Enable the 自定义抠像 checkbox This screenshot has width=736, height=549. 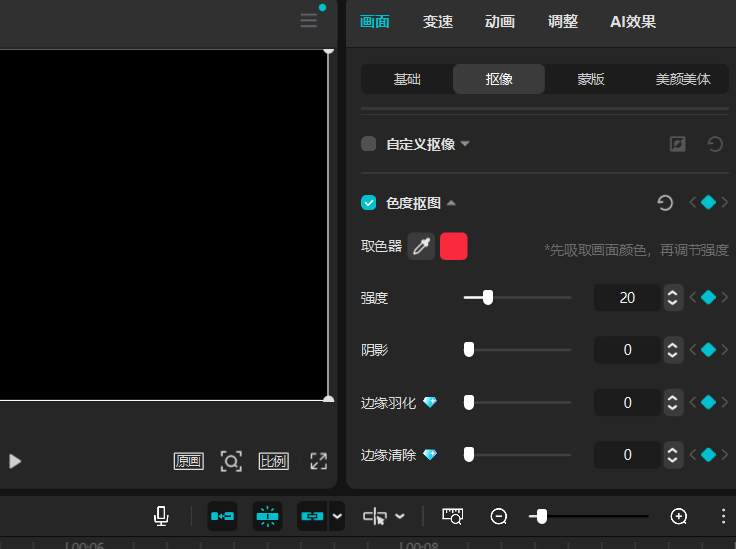368,144
